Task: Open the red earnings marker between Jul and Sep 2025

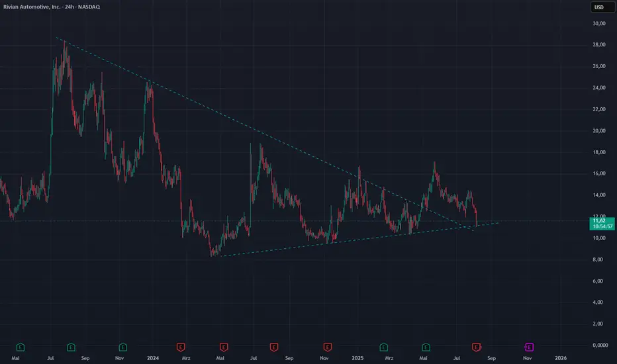Action: (x=476, y=347)
